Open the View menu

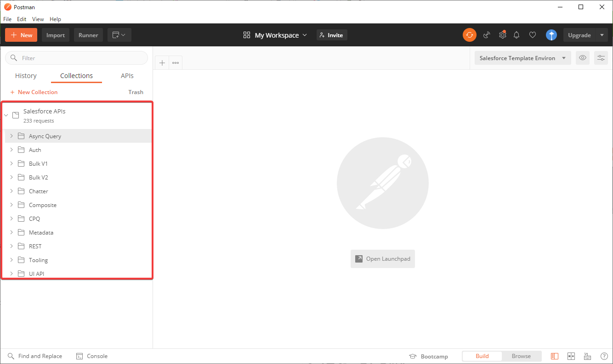(38, 19)
